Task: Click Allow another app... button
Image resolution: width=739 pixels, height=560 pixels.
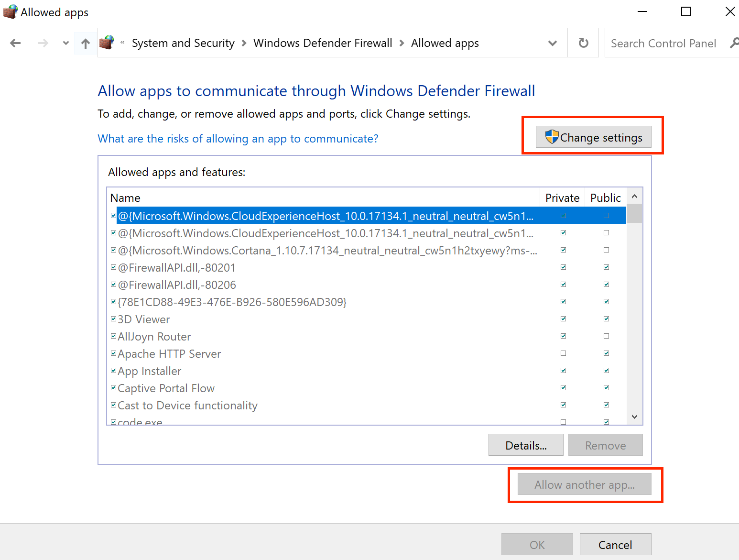Action: (x=584, y=484)
